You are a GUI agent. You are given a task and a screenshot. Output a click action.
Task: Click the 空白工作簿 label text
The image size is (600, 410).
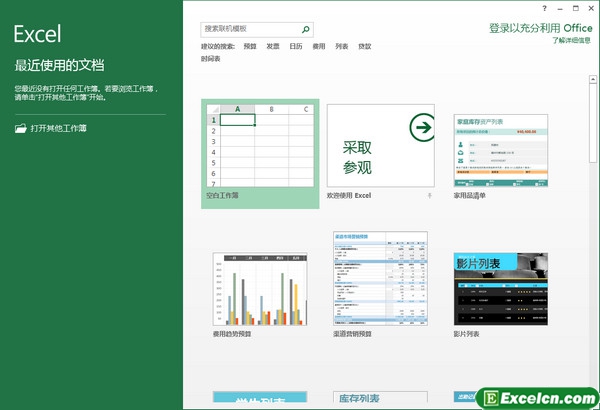(x=222, y=196)
